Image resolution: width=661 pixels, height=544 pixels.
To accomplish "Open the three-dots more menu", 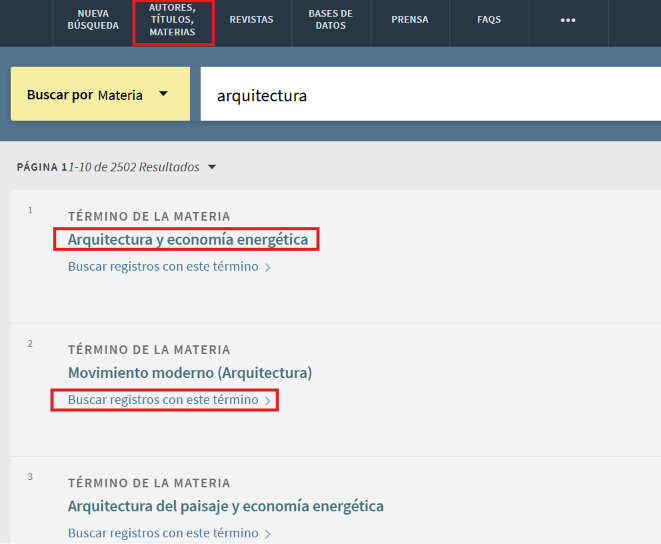I will coord(568,20).
